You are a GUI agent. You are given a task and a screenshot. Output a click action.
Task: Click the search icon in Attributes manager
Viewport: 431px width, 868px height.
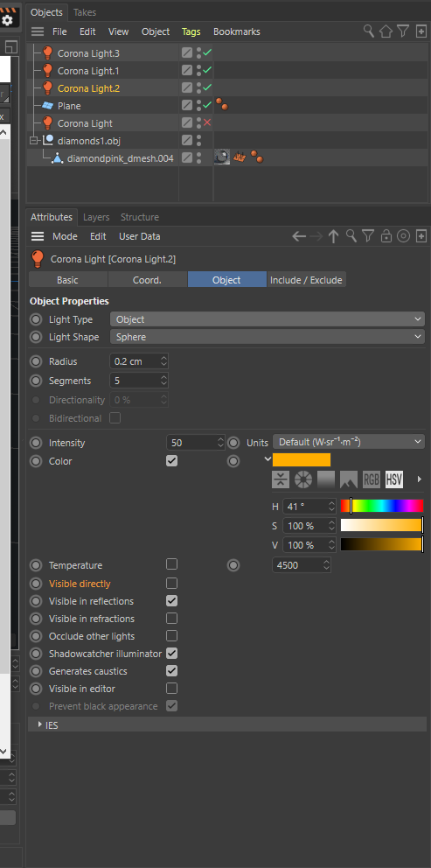tap(351, 236)
